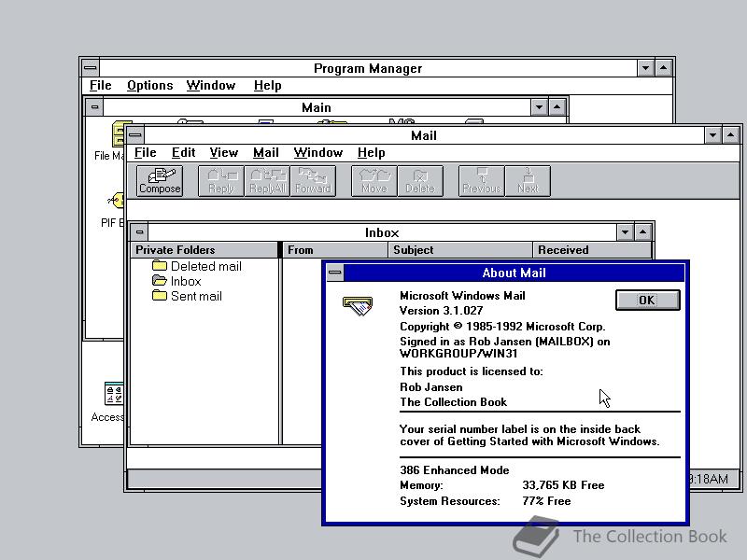Click the Private Folders header button
747x560 pixels.
click(x=204, y=250)
